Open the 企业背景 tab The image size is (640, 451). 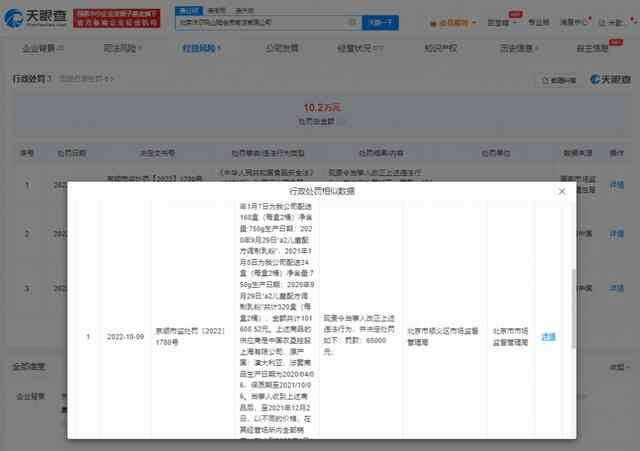pos(38,46)
